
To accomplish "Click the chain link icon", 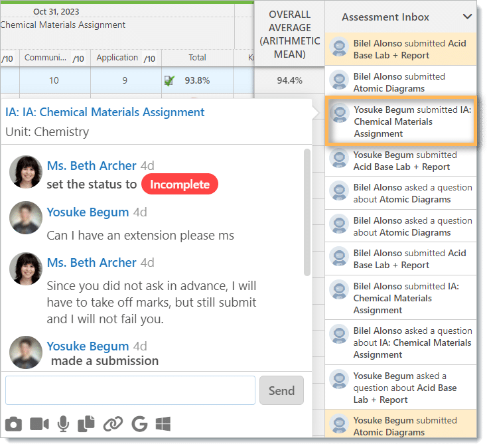I will pos(113,423).
